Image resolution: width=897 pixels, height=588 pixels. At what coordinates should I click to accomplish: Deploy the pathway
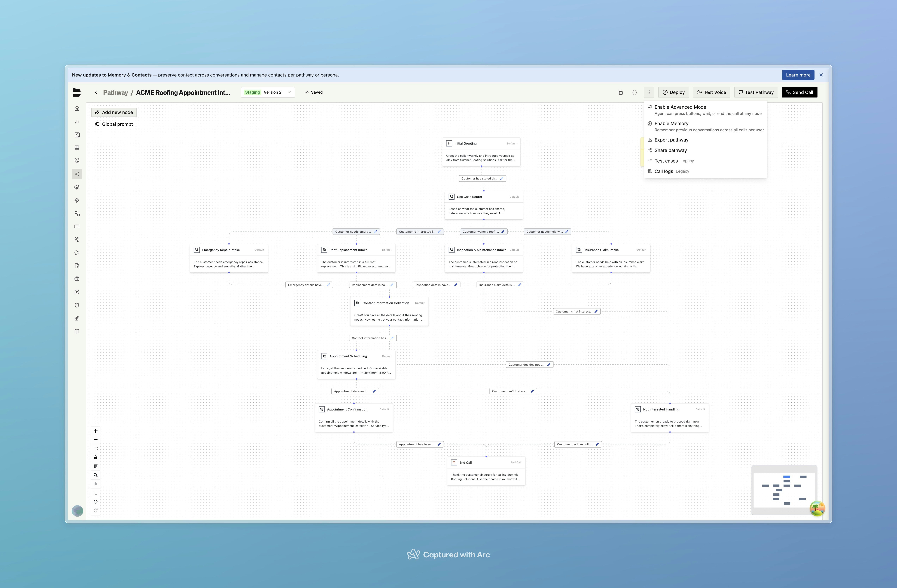tap(674, 92)
